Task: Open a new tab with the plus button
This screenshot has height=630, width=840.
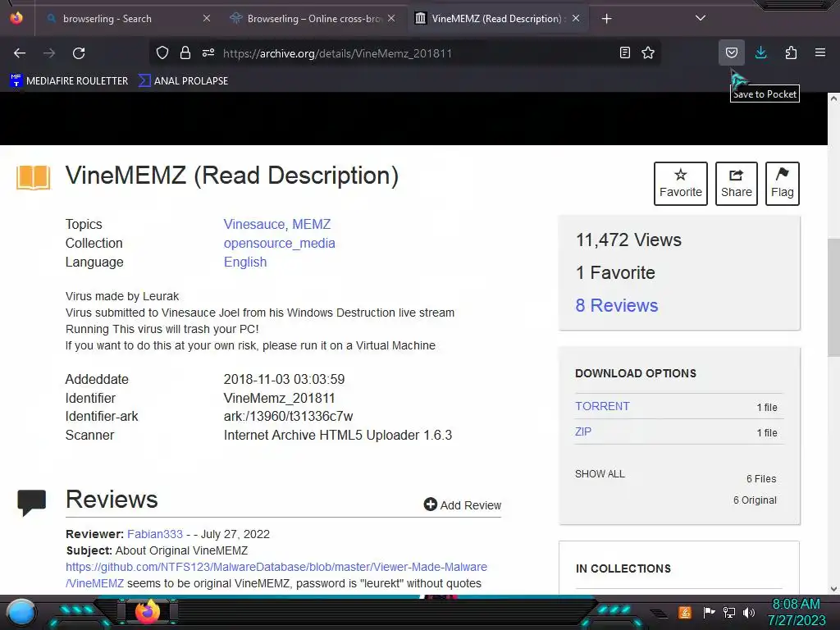Action: pyautogui.click(x=606, y=19)
